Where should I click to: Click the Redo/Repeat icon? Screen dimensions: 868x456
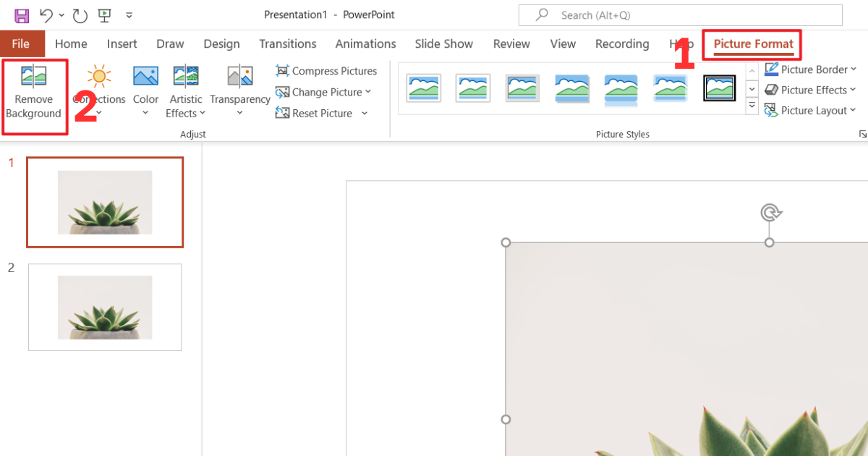[80, 14]
